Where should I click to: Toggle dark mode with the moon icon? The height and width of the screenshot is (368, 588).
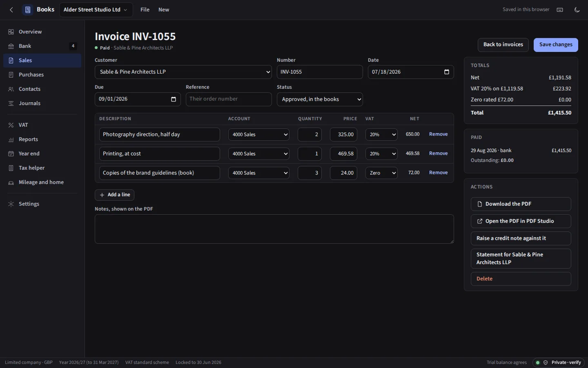[577, 10]
